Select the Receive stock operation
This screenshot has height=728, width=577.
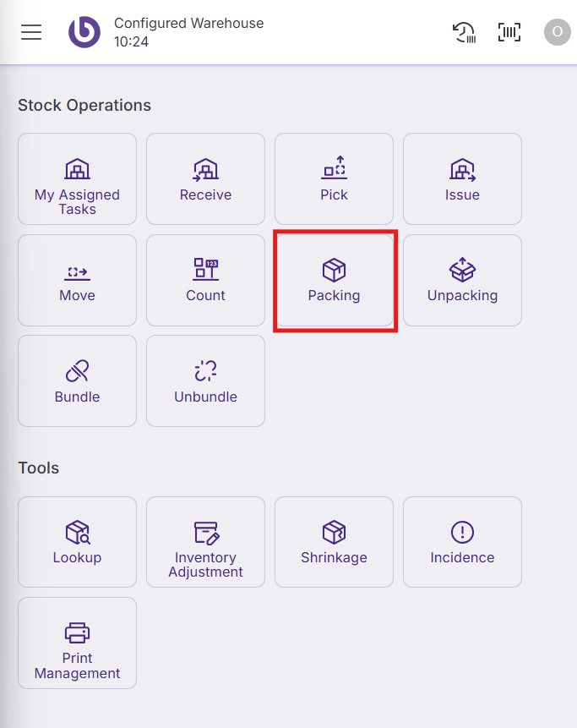pyautogui.click(x=205, y=178)
